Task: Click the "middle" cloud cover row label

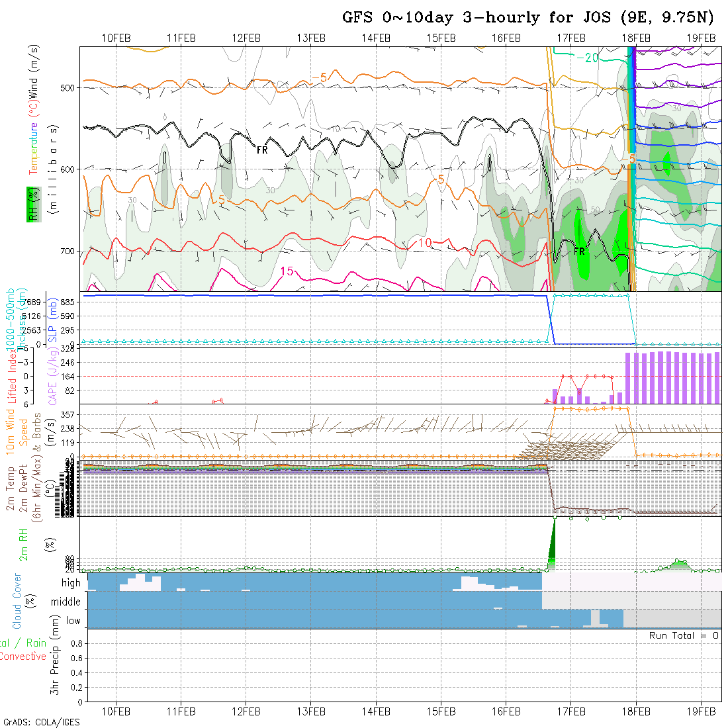Action: point(66,602)
